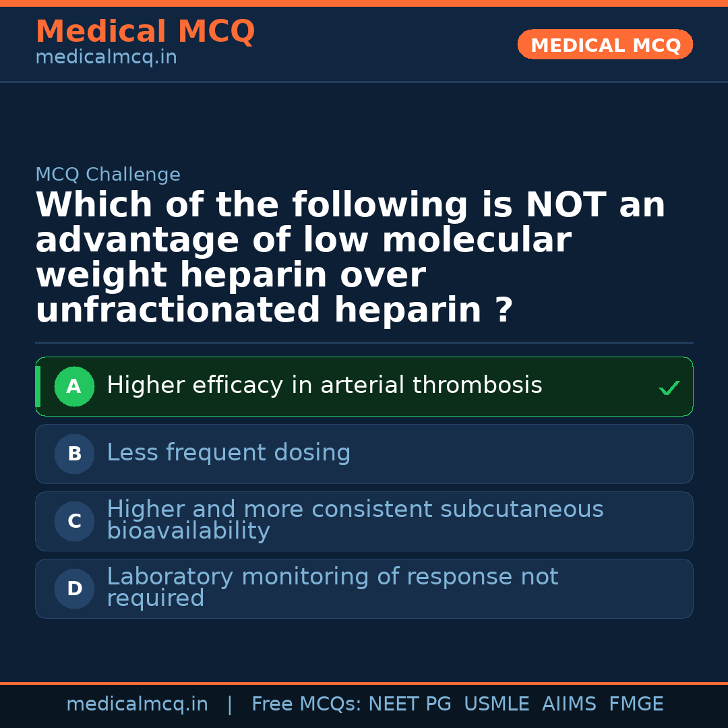Open the medicalmcq.in link in header
The height and width of the screenshot is (728, 728).
(106, 57)
